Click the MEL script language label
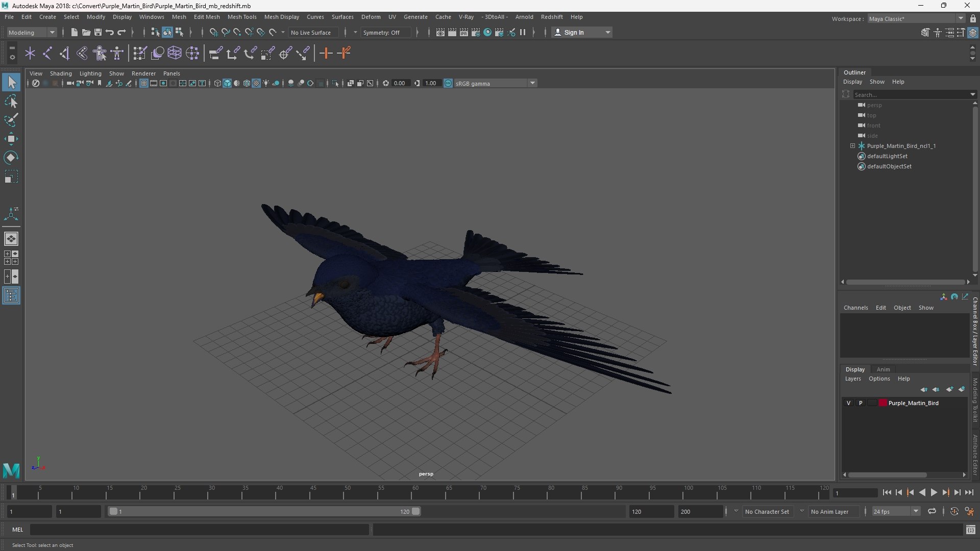The image size is (980, 551). coord(18,530)
